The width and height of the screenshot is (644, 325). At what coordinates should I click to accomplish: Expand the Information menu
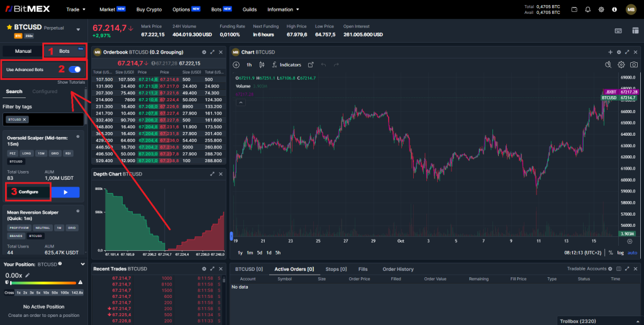[283, 9]
